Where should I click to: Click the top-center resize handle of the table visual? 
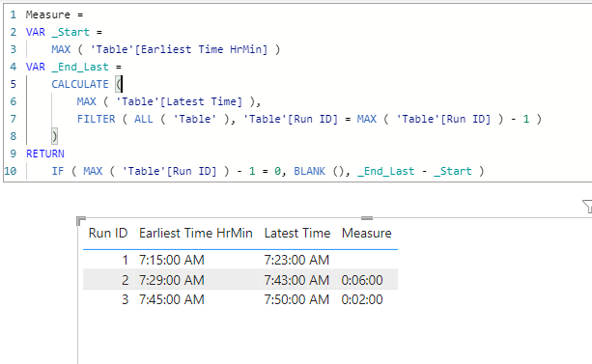click(367, 218)
